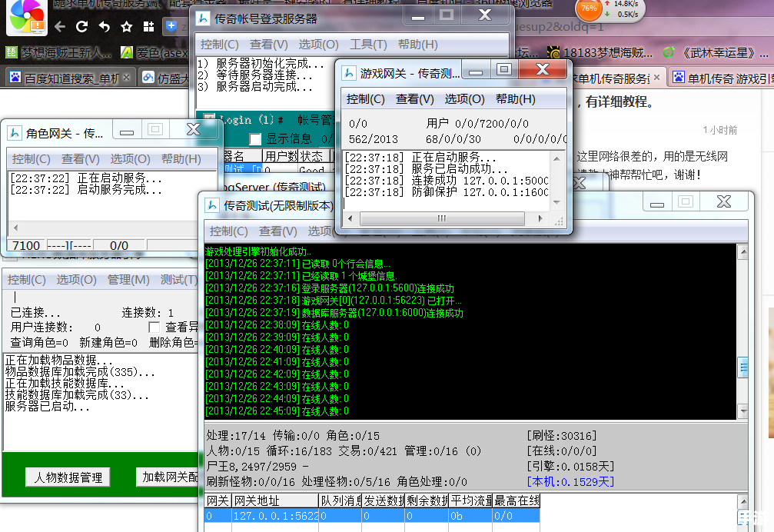
Task: Click the 360 browser logo icon
Action: 27,16
